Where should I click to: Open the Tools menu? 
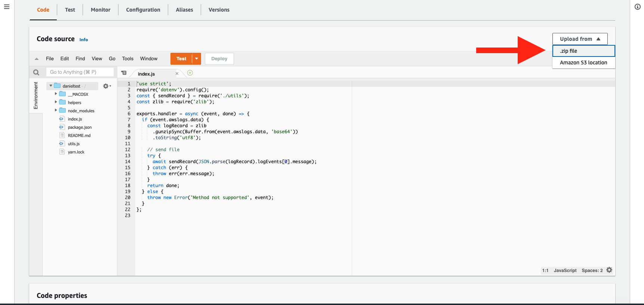[x=128, y=59]
